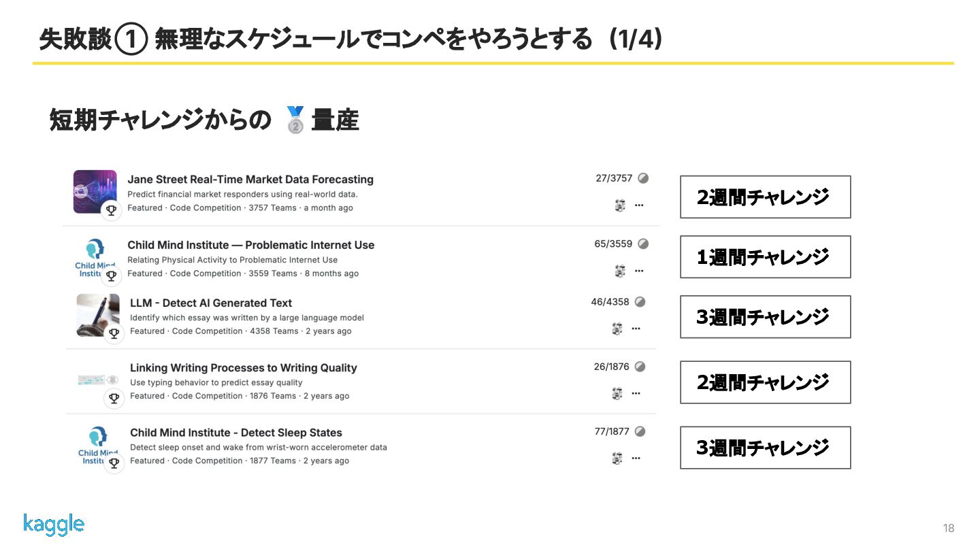Open more options menu for Jane Street
This screenshot has height=551, width=980.
(639, 205)
